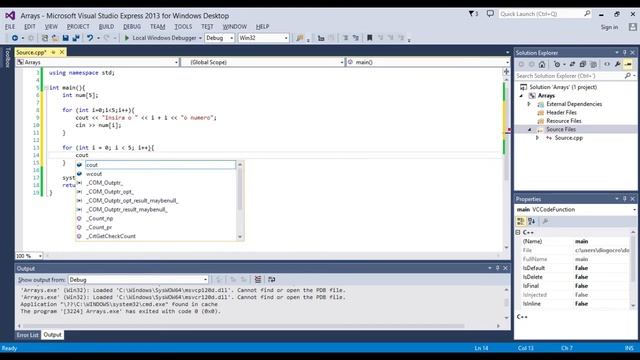The height and width of the screenshot is (360, 640).
Task: Toggle Show All Files in Solution Explorer
Action: pos(593,64)
